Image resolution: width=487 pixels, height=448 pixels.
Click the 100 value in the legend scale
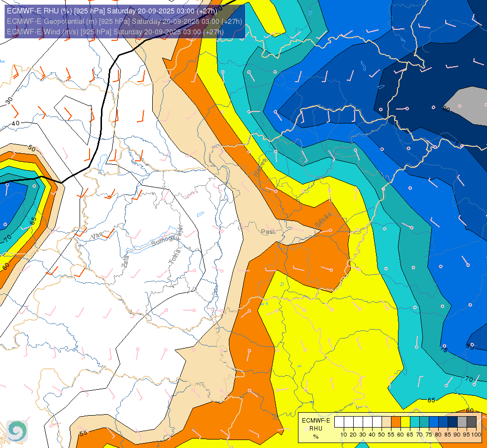tap(476, 435)
